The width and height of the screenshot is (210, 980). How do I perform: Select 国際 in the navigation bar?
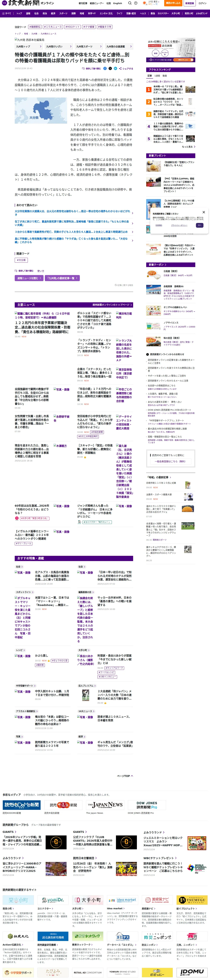[74, 13]
